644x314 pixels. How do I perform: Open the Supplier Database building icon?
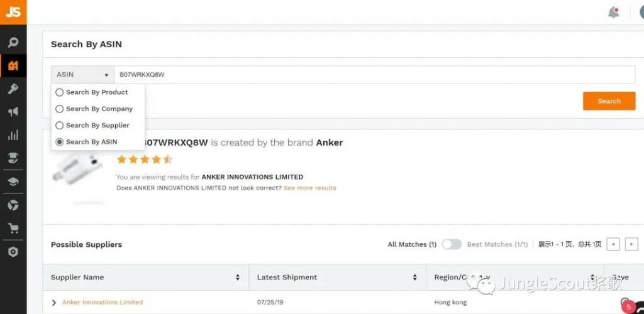[x=13, y=65]
